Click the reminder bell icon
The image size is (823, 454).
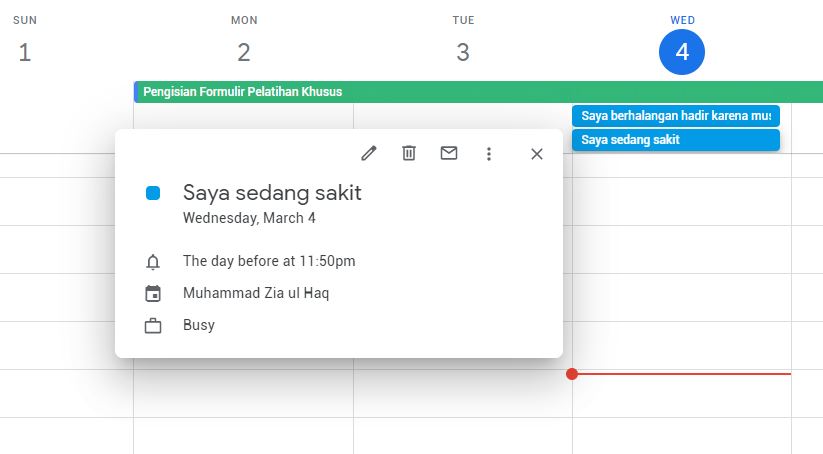coord(153,261)
